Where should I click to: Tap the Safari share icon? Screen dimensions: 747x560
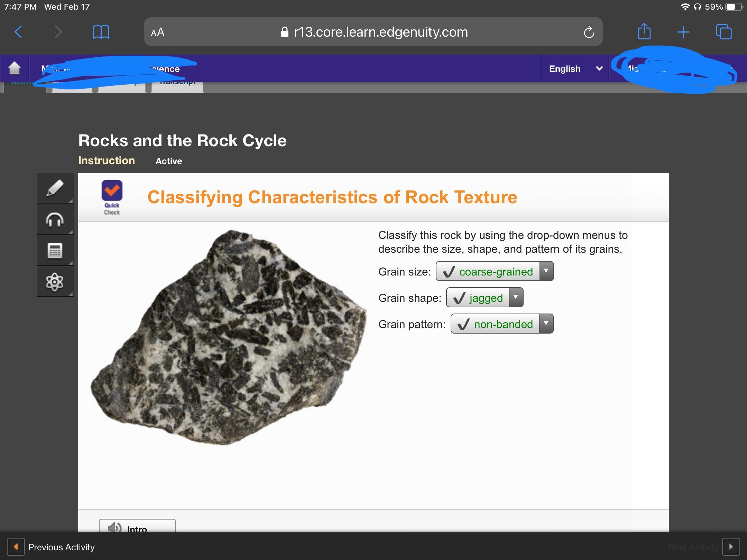[x=644, y=32]
